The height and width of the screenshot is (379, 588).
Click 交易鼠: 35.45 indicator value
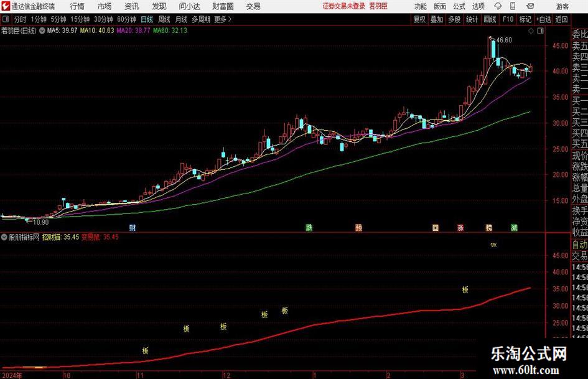(x=100, y=237)
